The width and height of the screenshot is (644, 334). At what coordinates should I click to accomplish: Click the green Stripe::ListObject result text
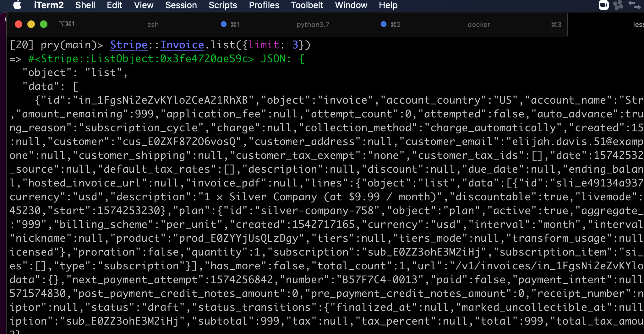coord(141,59)
